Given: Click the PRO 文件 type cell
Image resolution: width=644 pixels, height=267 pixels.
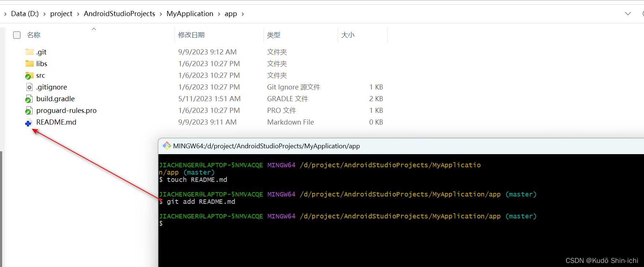Looking at the screenshot, I should (281, 110).
